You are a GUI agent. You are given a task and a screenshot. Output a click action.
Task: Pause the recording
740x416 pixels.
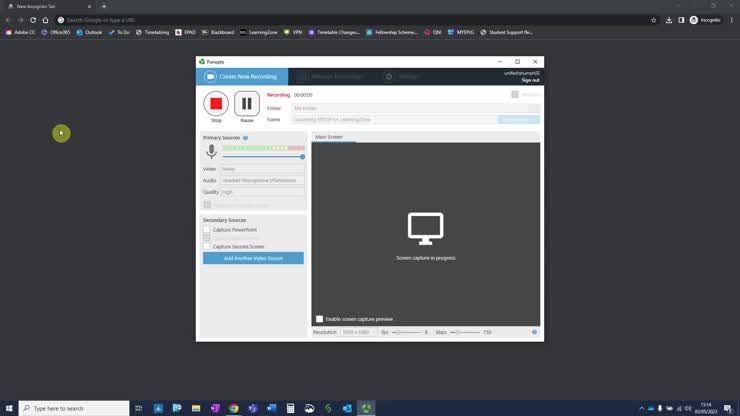click(247, 103)
